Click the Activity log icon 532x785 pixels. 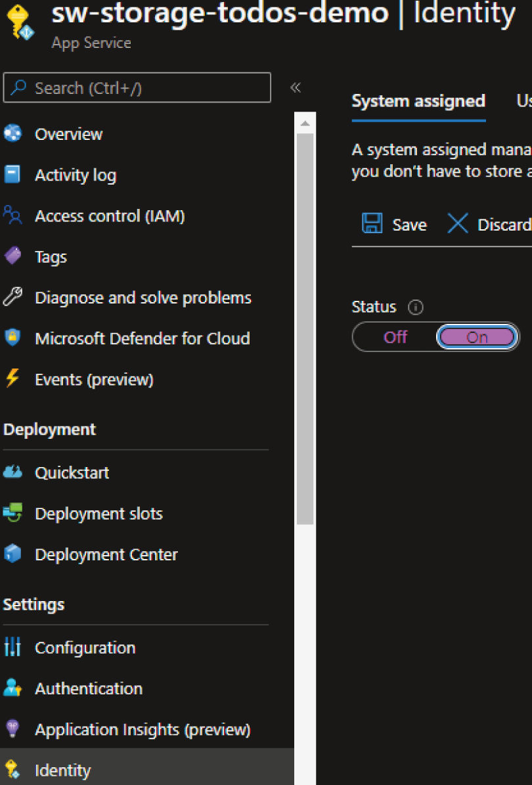12,174
